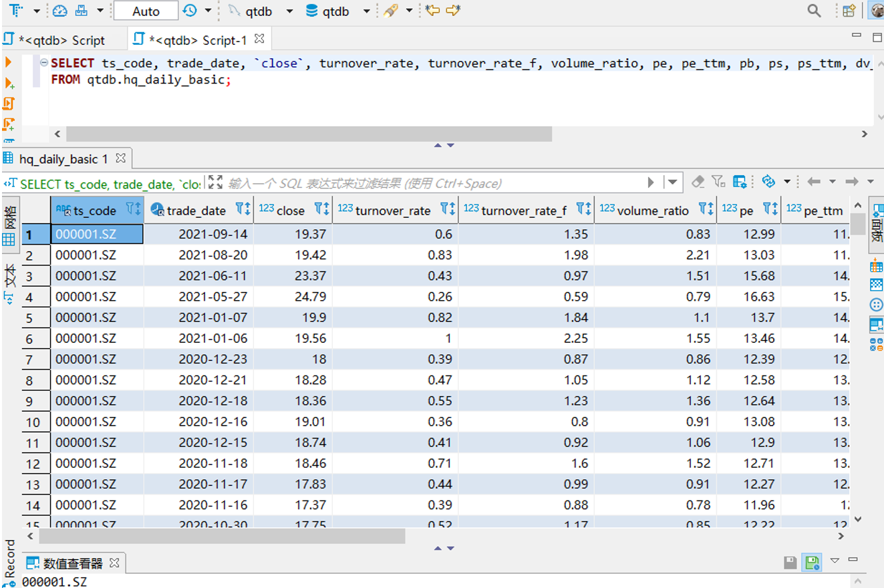
Task: Open the transaction mode dropdown next to Auto
Action: pos(208,11)
